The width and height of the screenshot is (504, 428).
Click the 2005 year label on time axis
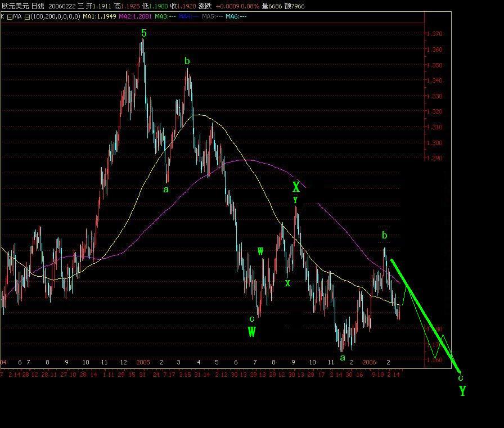click(x=143, y=362)
